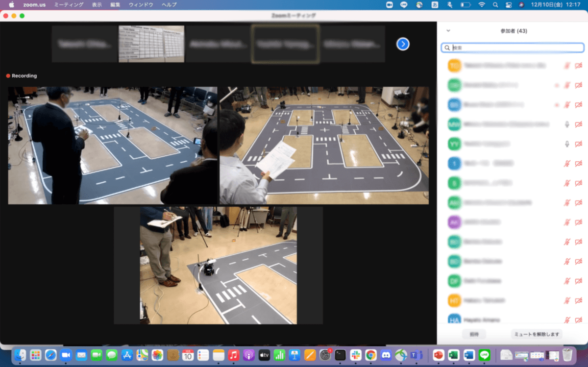
Task: Collapse the participants panel using top-left chevron
Action: (x=448, y=31)
